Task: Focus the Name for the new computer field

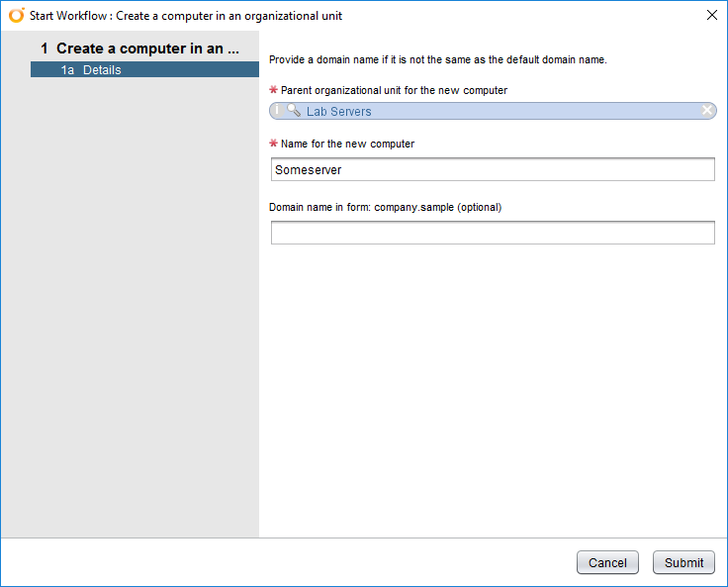Action: (x=492, y=169)
